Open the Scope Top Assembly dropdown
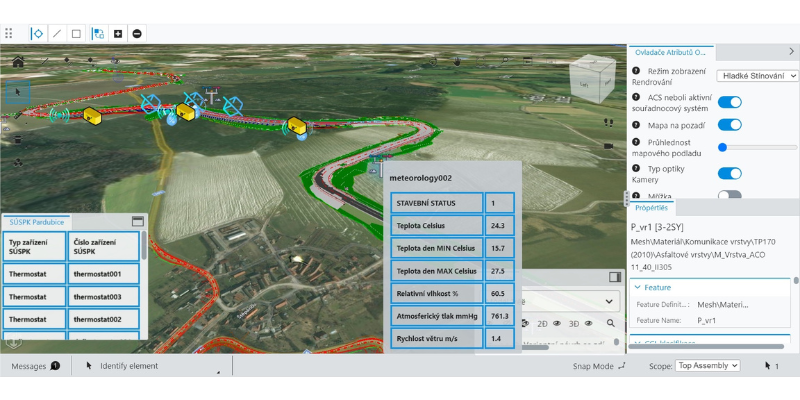Screen dimensions: 800x400 click(x=708, y=366)
